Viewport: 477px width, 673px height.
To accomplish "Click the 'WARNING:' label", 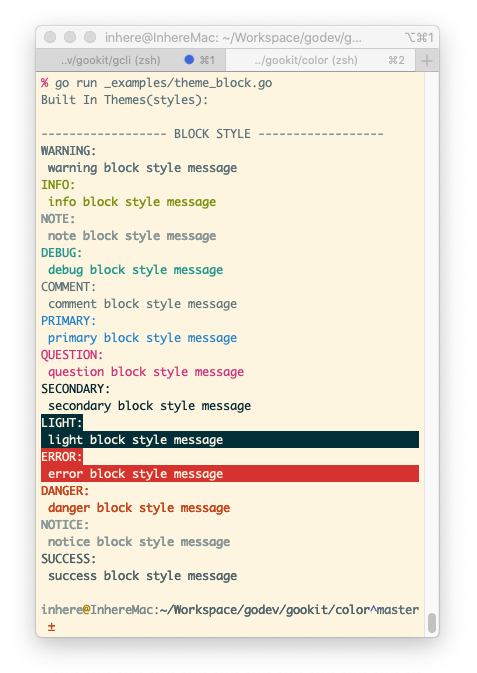I will click(69, 151).
